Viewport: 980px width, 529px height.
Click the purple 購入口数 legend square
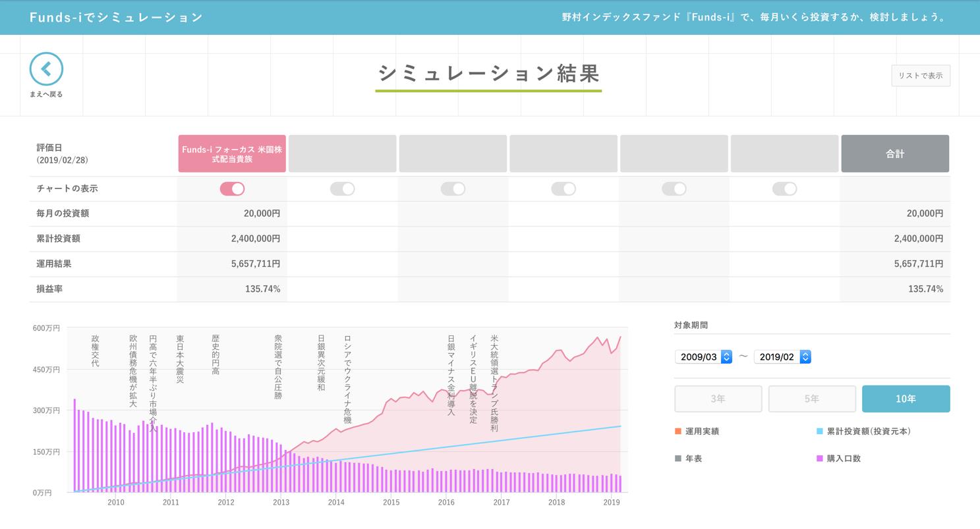point(819,459)
